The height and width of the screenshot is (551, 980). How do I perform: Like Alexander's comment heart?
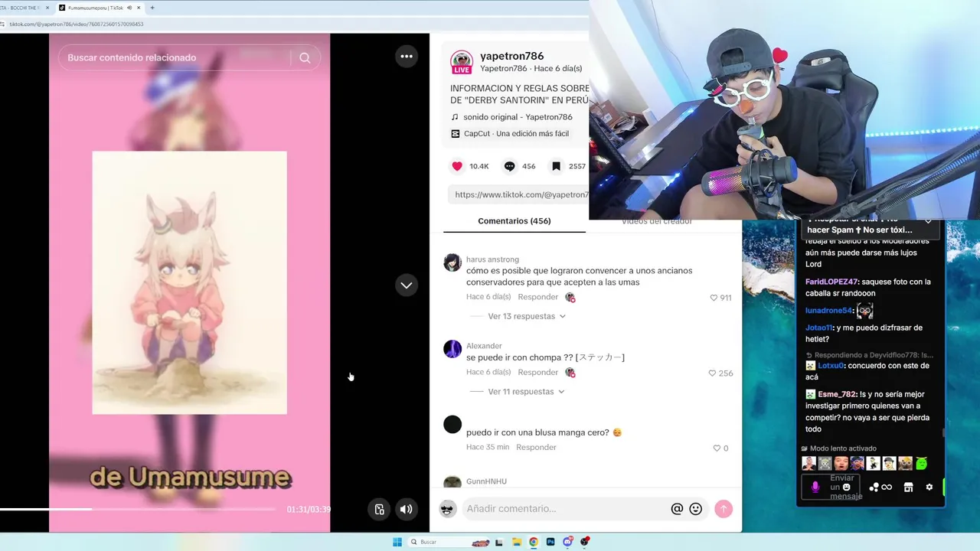pos(712,373)
